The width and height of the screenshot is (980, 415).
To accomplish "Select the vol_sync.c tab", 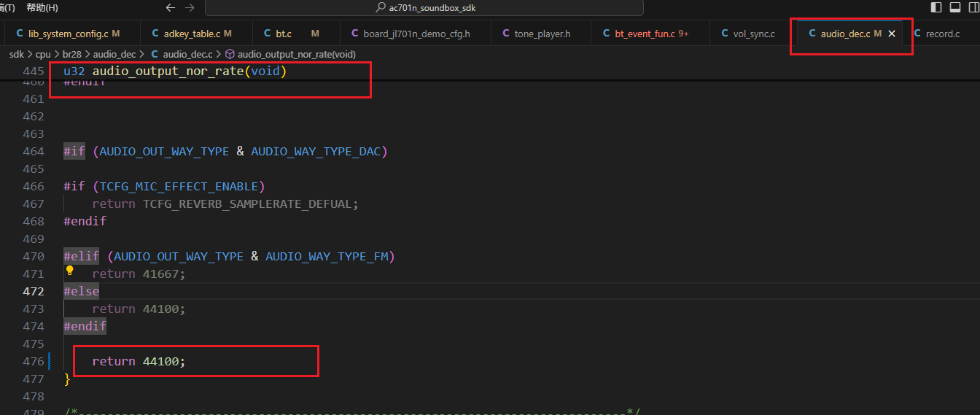I will [754, 34].
